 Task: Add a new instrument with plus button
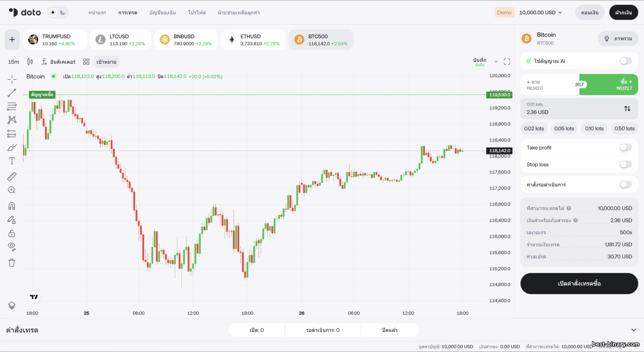(12, 40)
